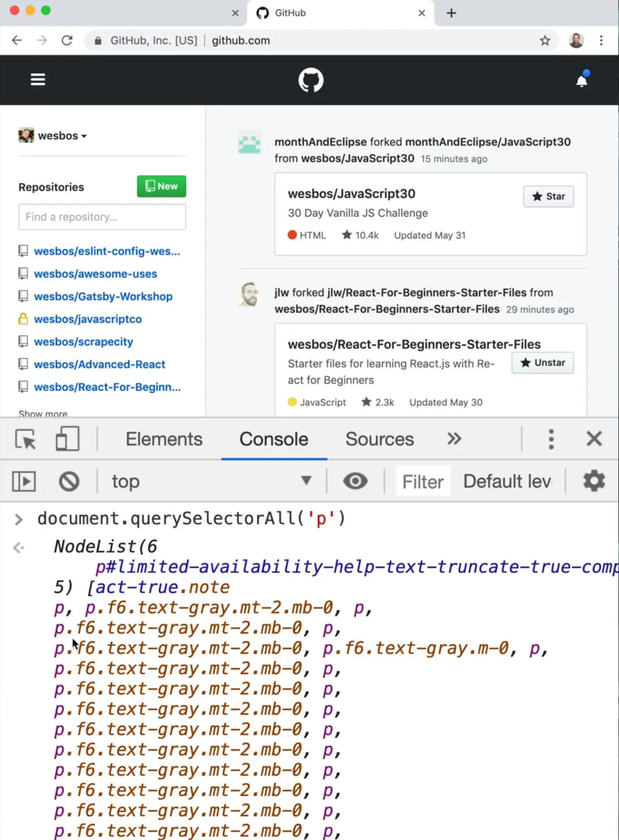The width and height of the screenshot is (619, 840).
Task: Open DevTools three-dot customize menu
Action: pos(551,439)
